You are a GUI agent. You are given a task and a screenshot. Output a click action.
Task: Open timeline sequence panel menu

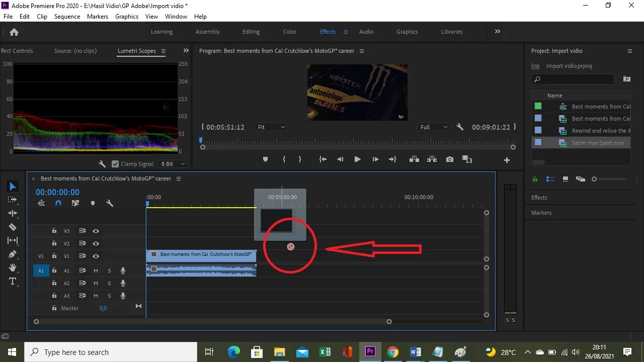(178, 178)
